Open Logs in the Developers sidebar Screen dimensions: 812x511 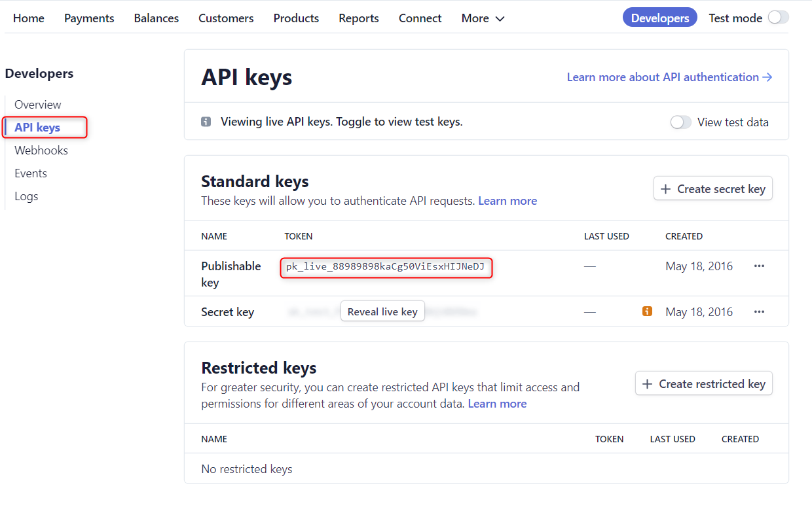pos(26,196)
